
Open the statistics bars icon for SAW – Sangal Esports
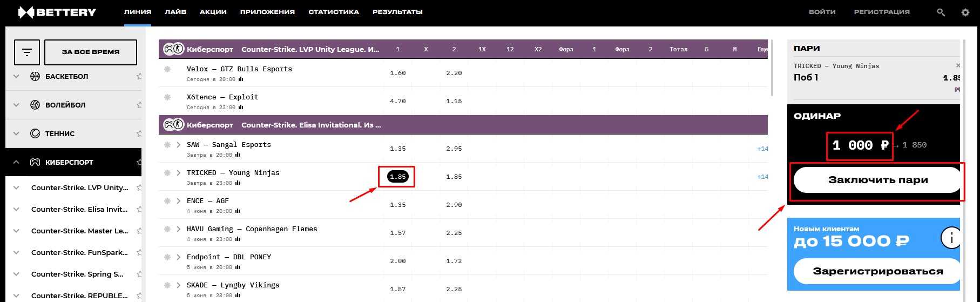tap(237, 155)
